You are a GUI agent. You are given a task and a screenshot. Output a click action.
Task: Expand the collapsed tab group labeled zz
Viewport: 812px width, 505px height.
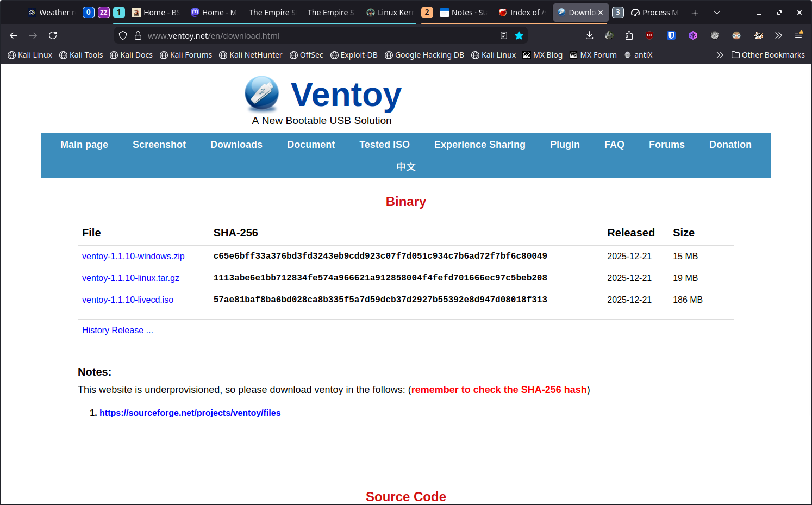click(103, 13)
